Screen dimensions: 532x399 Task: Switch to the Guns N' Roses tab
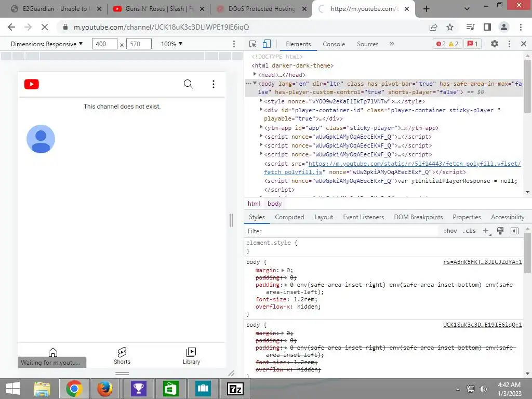tap(158, 9)
